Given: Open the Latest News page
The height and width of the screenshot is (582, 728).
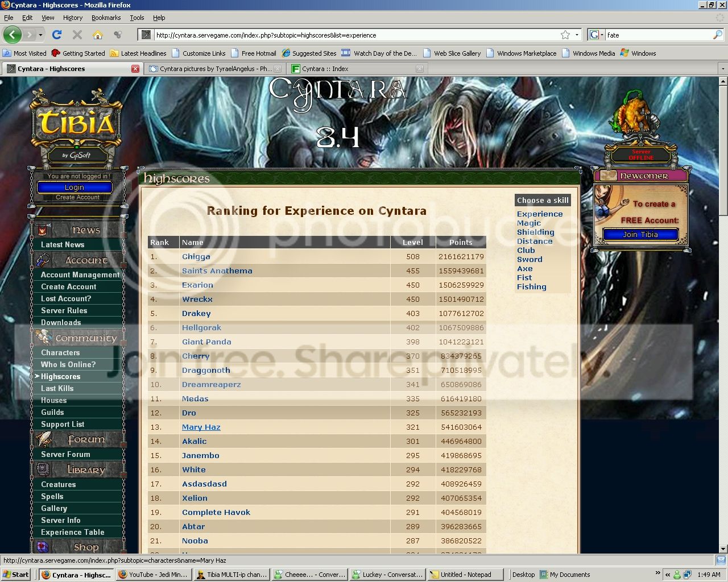Looking at the screenshot, I should (63, 244).
